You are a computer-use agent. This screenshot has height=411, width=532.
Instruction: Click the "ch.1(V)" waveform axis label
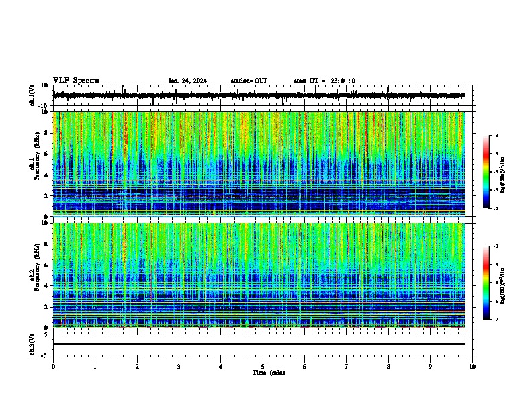[32, 95]
